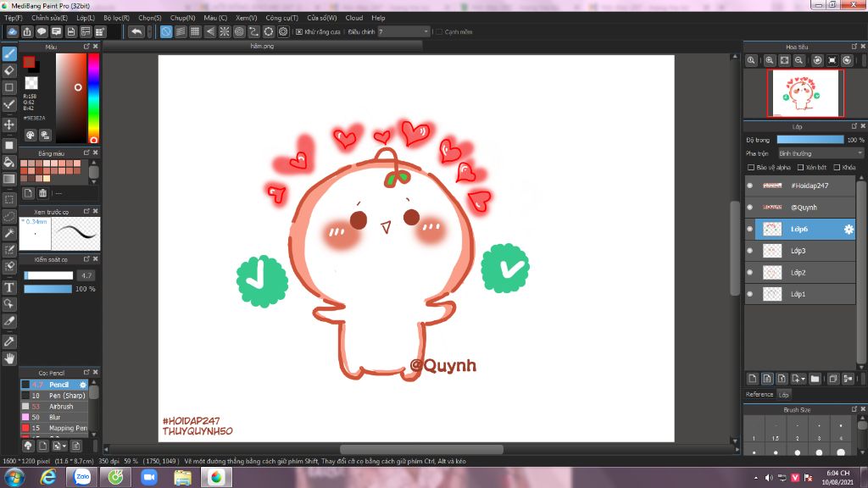Select the Bucket fill tool
The height and width of the screenshot is (488, 868).
[9, 162]
